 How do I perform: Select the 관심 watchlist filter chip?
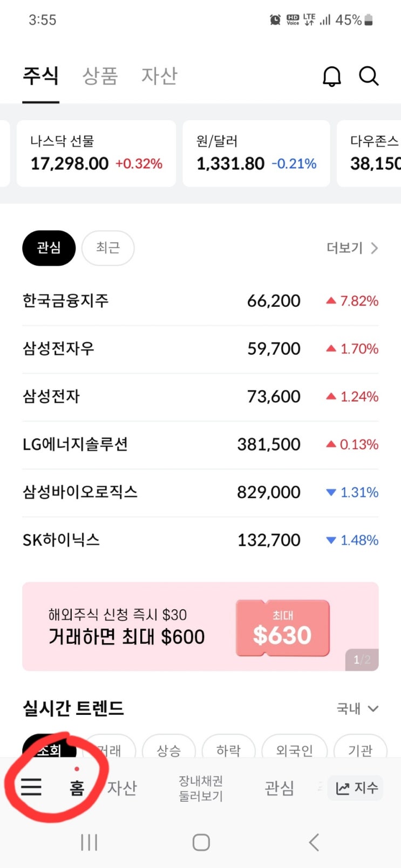coord(49,248)
